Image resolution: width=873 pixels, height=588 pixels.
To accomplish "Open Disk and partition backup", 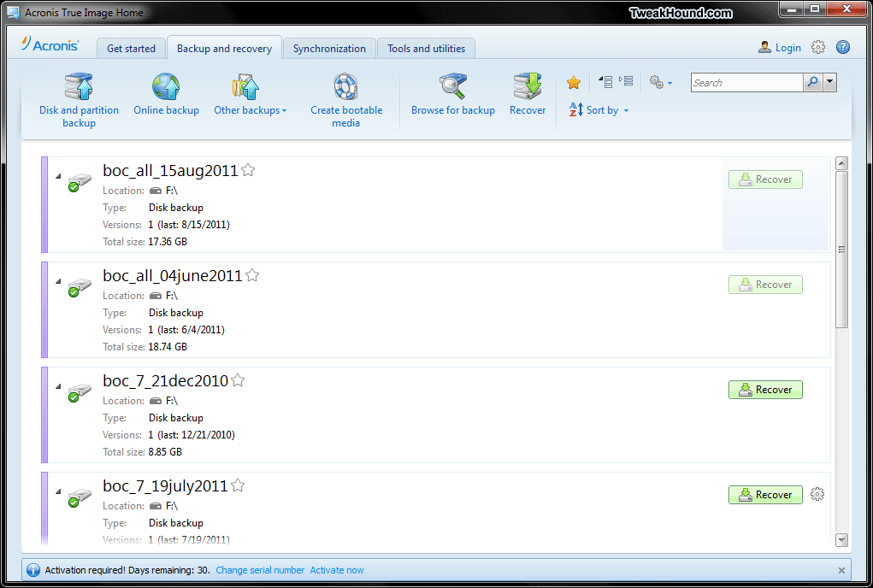I will (x=79, y=100).
